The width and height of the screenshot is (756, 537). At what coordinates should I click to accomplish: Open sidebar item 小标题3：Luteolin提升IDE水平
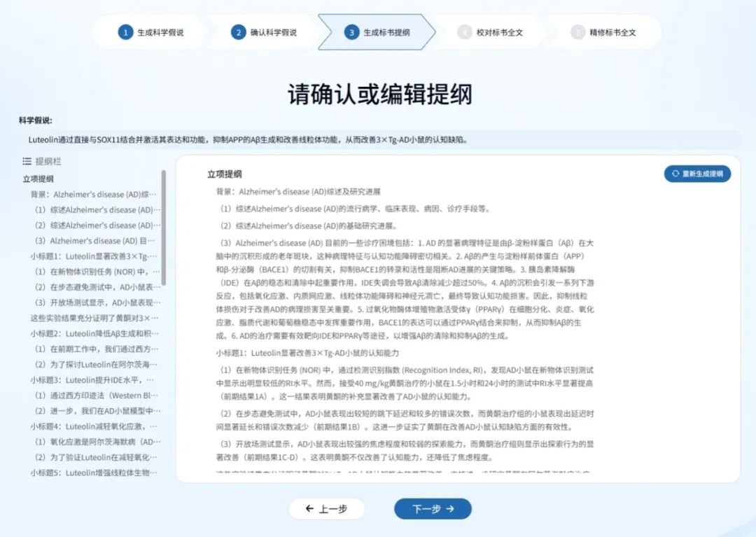92,380
